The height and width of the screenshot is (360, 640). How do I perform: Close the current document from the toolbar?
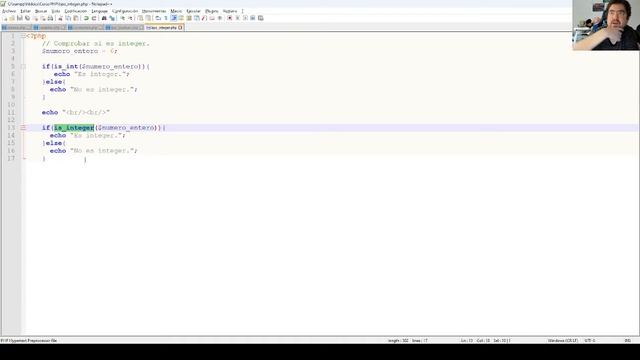(35, 18)
